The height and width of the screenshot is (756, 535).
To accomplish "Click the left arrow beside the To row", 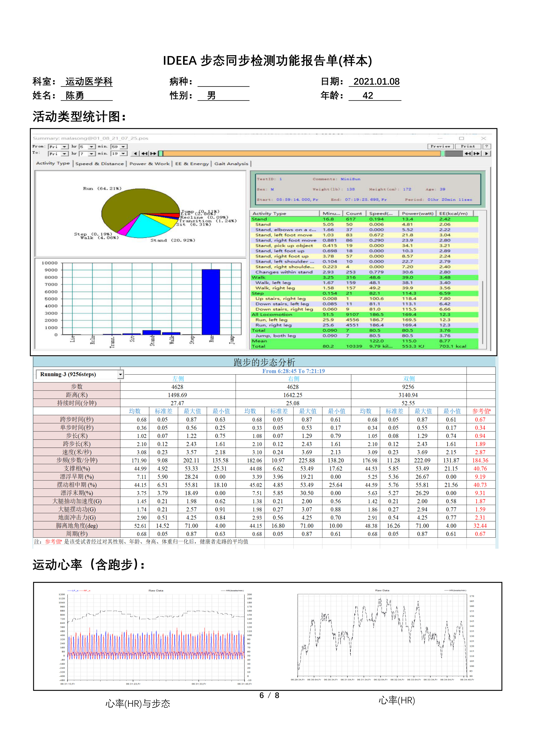I will (x=135, y=153).
